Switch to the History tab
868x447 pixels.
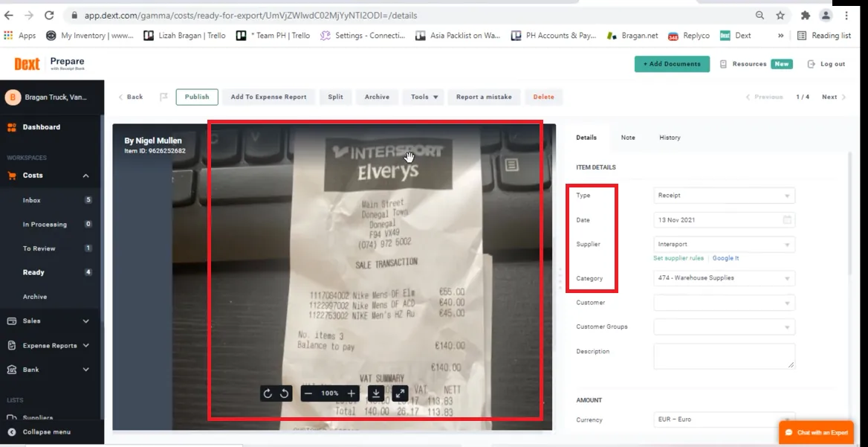pyautogui.click(x=670, y=138)
